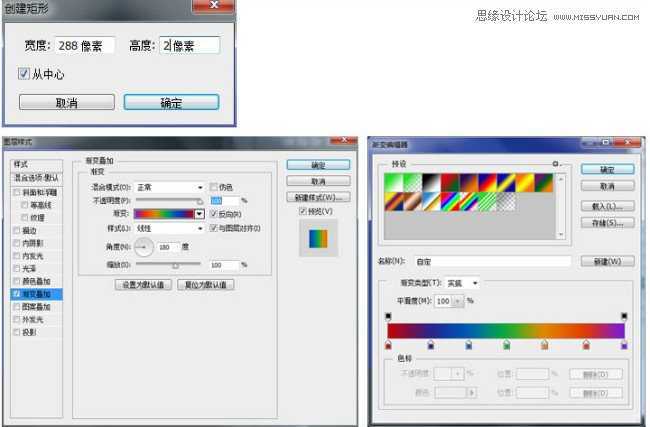Screen dimensions: 650x427
Task: Click the 设置为默认值 button
Action: (143, 285)
